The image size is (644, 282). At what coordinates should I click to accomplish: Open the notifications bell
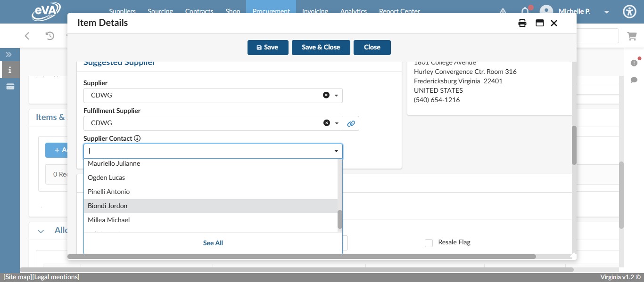click(525, 11)
